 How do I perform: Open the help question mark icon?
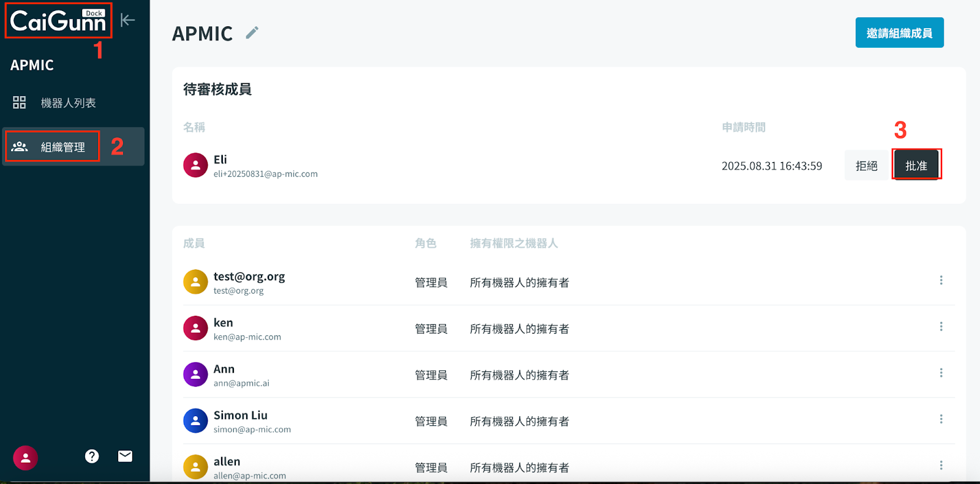[x=92, y=456]
